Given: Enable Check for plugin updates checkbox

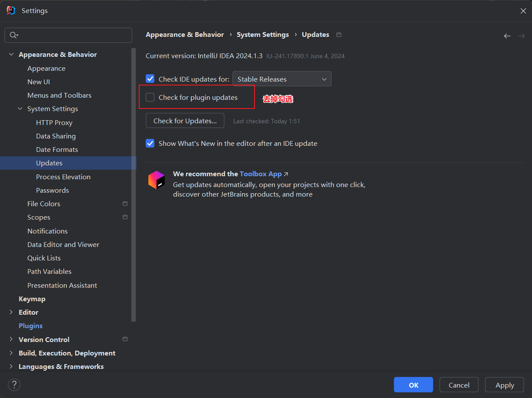Looking at the screenshot, I should pyautogui.click(x=150, y=97).
